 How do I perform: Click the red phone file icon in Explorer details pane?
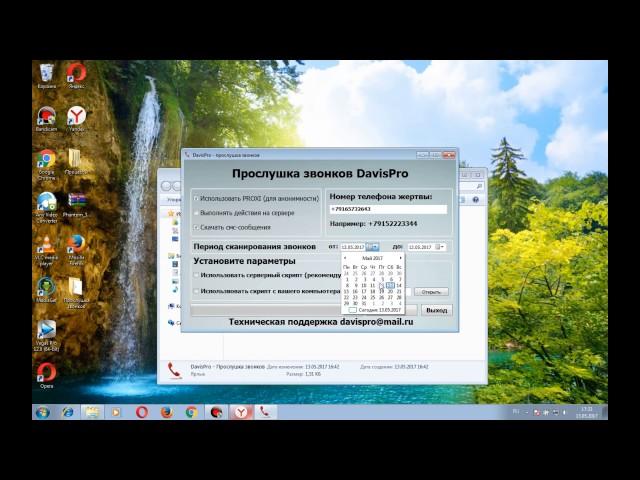(x=174, y=370)
